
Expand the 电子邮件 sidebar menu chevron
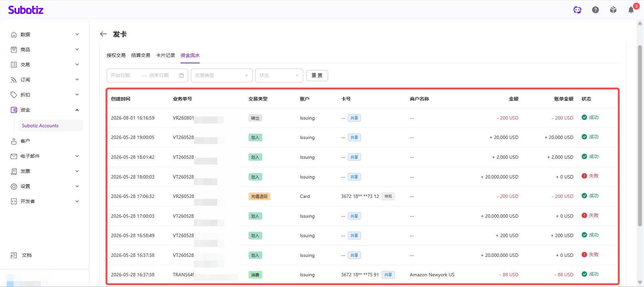(77, 156)
